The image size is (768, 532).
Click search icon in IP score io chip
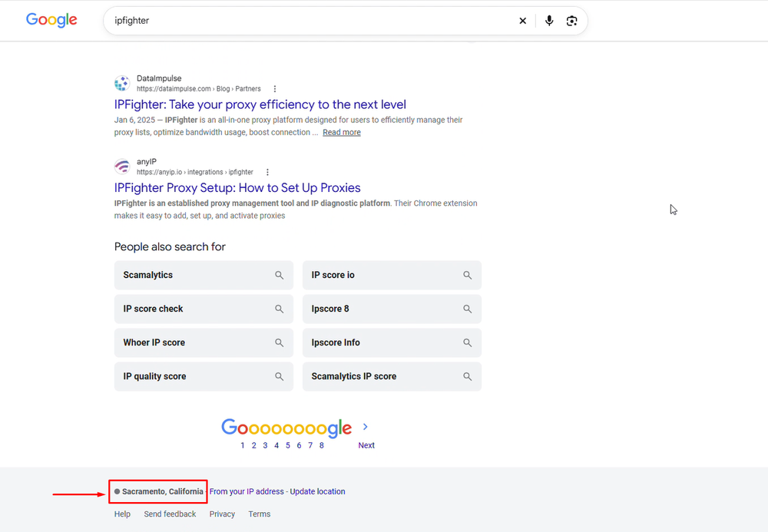point(467,275)
